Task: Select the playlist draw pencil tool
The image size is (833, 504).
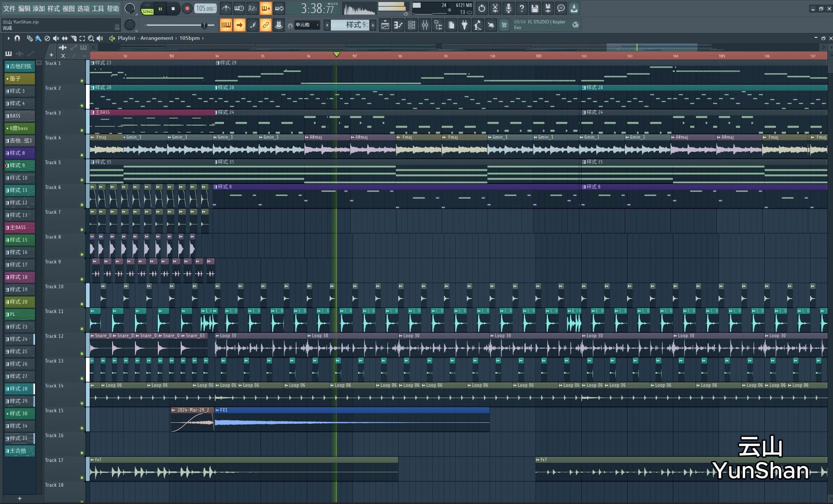Action: coord(29,38)
